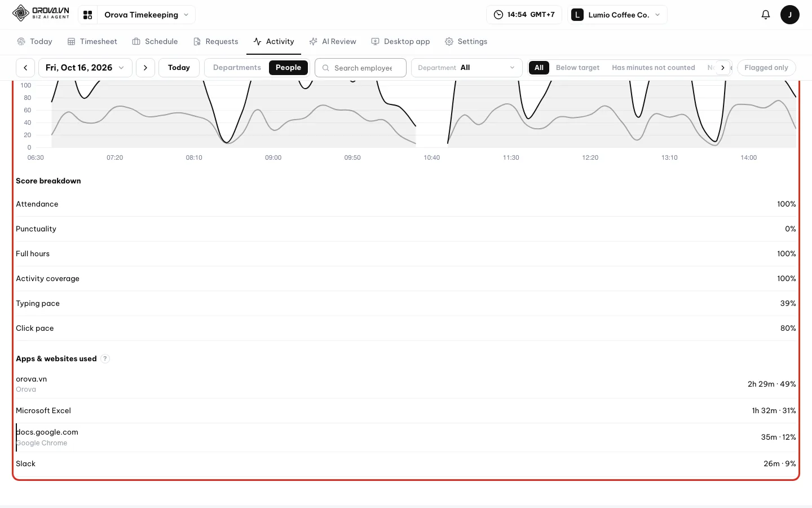The image size is (812, 508).
Task: Click the 09:00 chart axis label
Action: (x=273, y=158)
